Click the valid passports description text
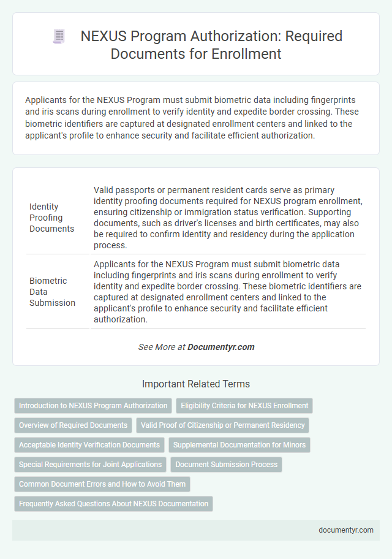This screenshot has width=392, height=559. point(228,218)
